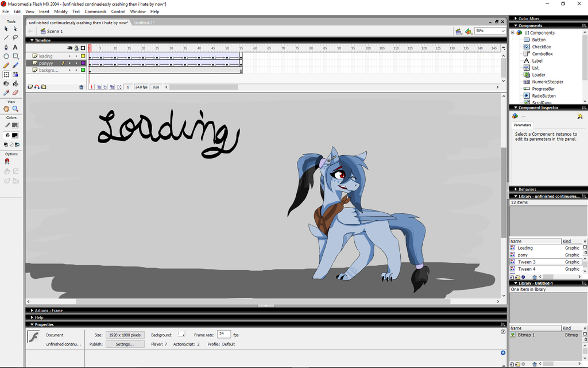Select the Selection arrow tool
588x368 pixels.
(x=6, y=29)
